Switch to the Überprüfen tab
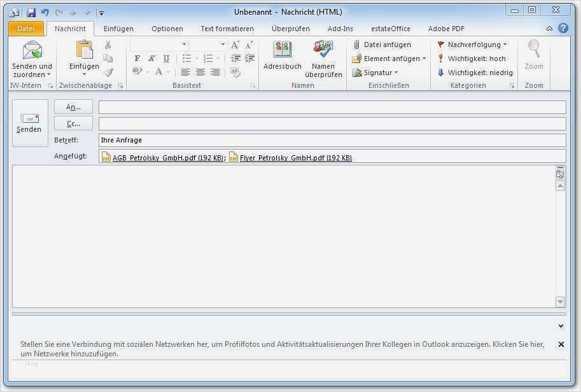This screenshot has width=581, height=392. (290, 29)
